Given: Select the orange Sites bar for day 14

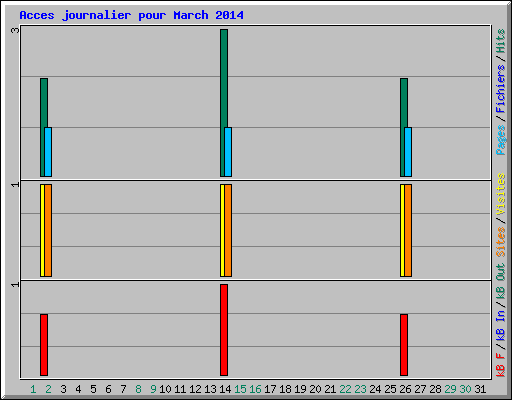Looking at the screenshot, I should click(228, 230).
